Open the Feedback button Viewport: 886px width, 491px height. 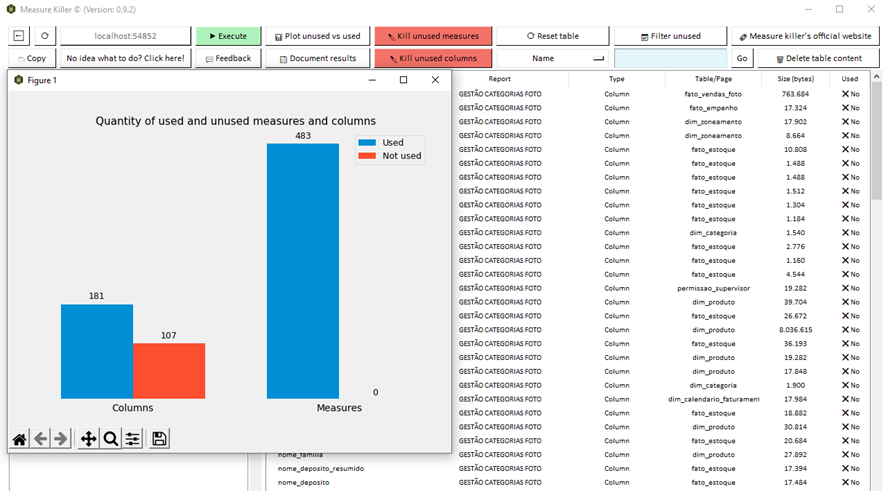pos(228,58)
